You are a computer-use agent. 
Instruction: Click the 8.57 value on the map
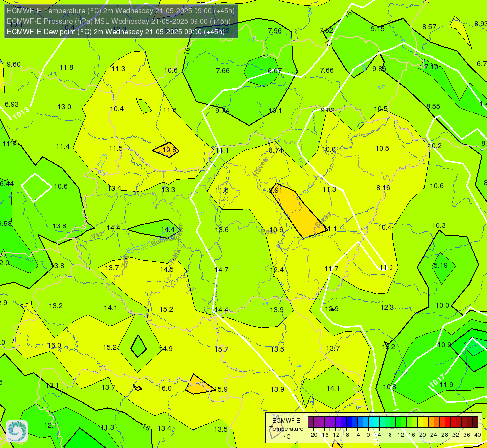429,27
